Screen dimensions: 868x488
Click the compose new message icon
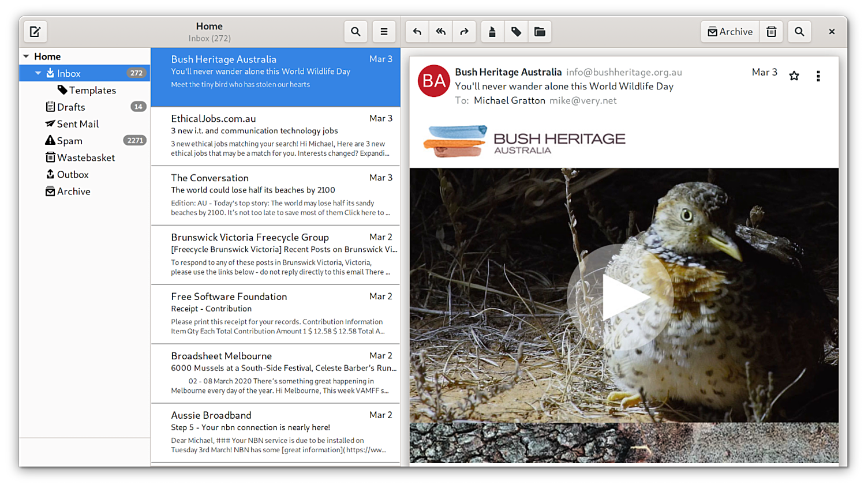pyautogui.click(x=35, y=32)
